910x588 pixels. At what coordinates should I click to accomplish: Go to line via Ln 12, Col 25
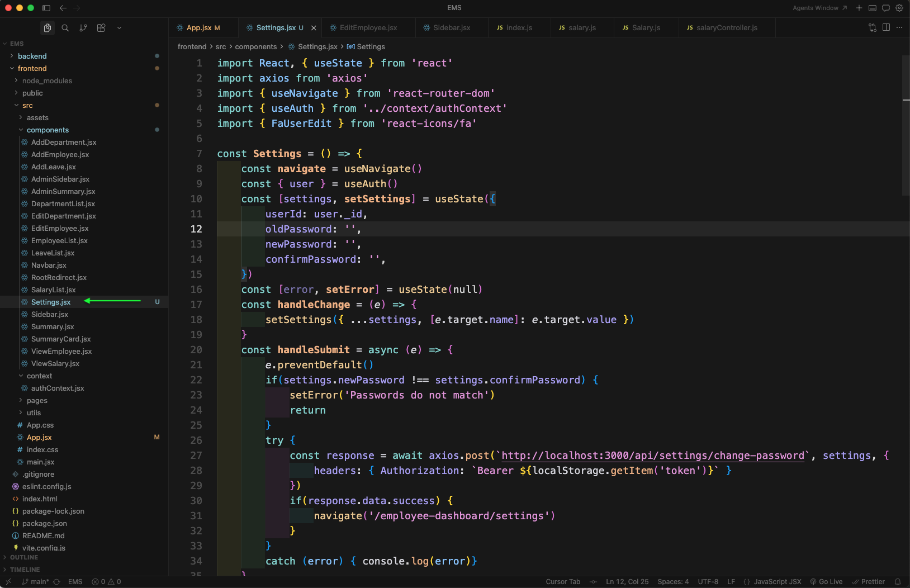(627, 582)
